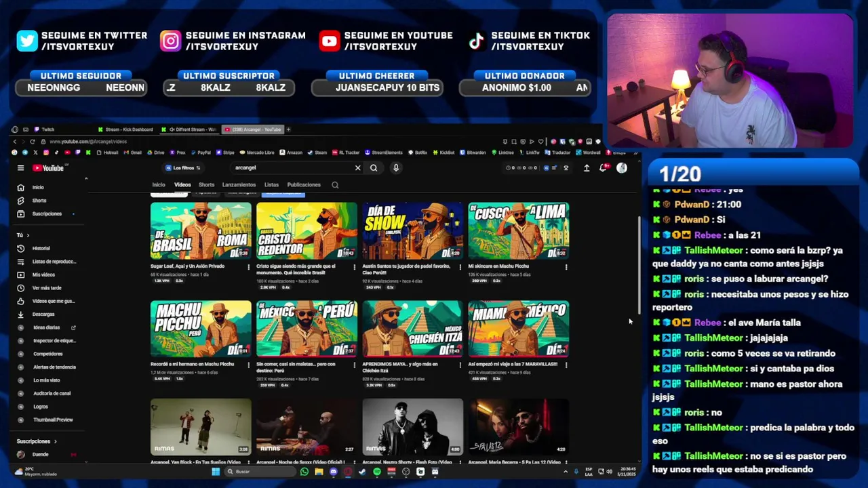
Task: Open Ideas diarias extension link
Action: tap(47, 328)
